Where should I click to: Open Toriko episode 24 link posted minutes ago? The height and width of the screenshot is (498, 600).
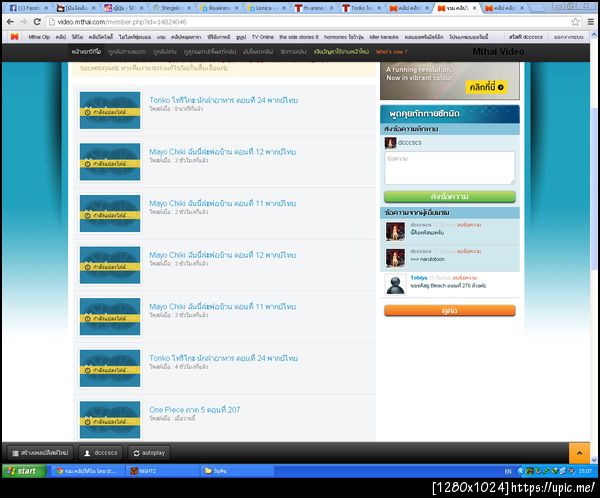223,100
